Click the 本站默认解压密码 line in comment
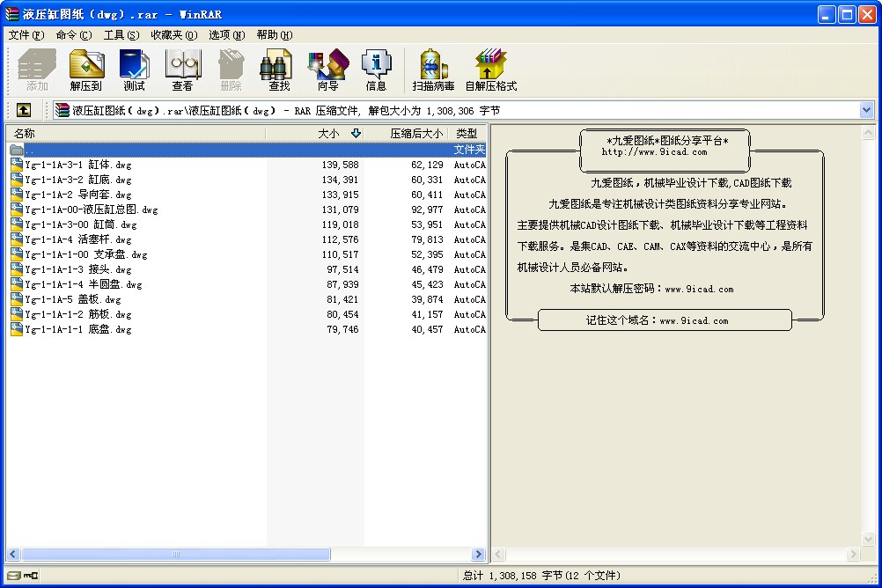This screenshot has height=588, width=882. (651, 289)
